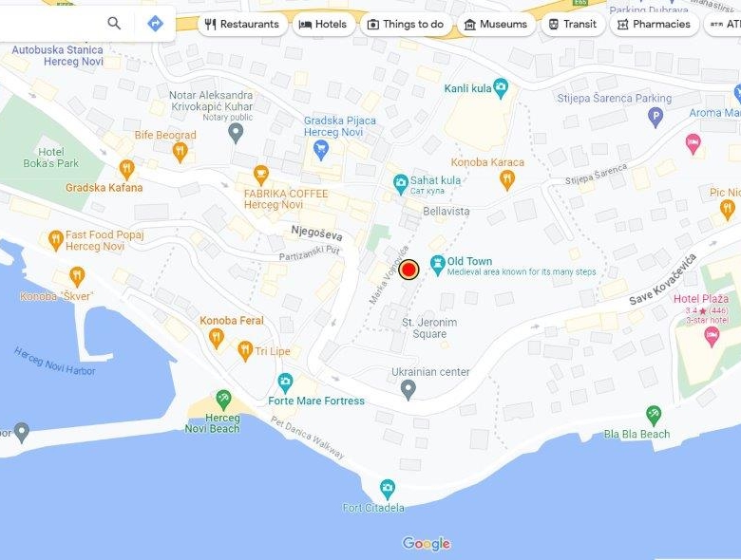Filter map by Hotels chip
The image size is (741, 560).
click(x=324, y=24)
